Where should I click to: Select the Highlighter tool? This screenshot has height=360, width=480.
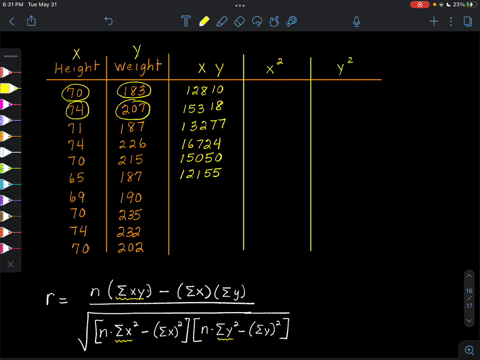coord(222,22)
